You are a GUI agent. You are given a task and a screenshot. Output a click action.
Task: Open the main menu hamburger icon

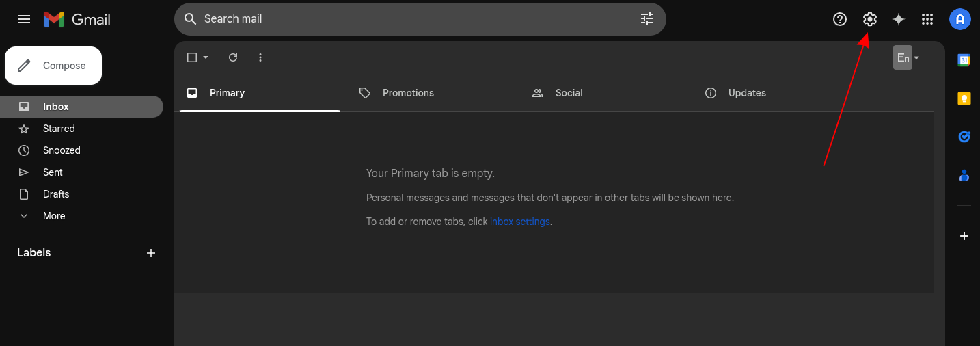tap(24, 19)
